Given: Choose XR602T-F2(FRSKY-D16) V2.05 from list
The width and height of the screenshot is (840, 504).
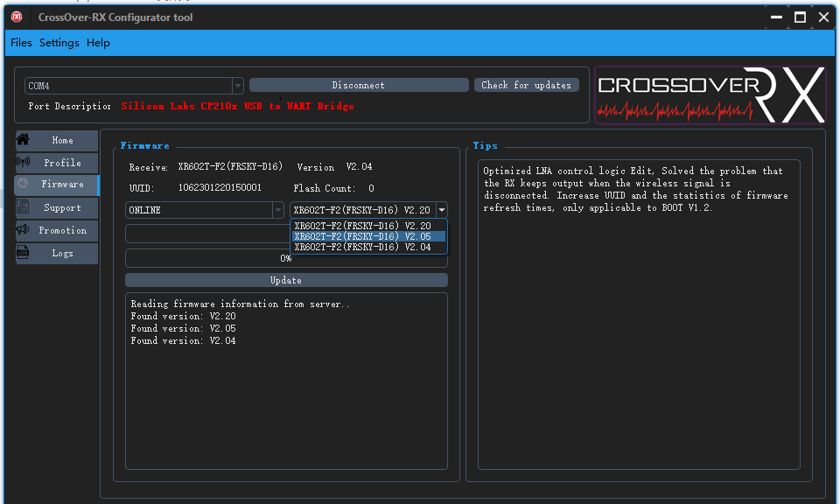Looking at the screenshot, I should [x=368, y=236].
